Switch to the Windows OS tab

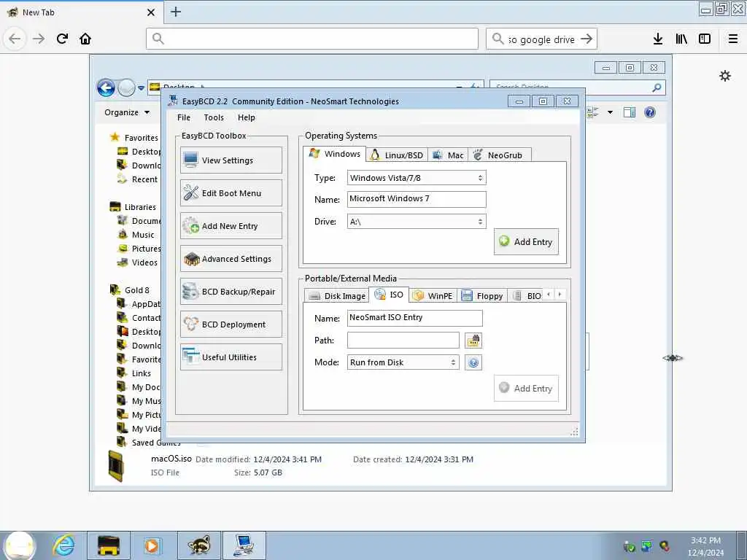tap(334, 154)
